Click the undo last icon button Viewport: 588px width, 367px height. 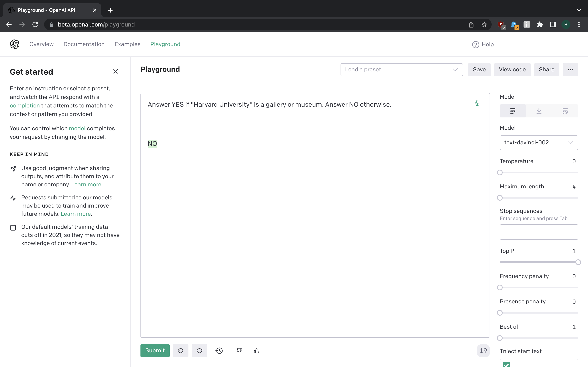[180, 350]
